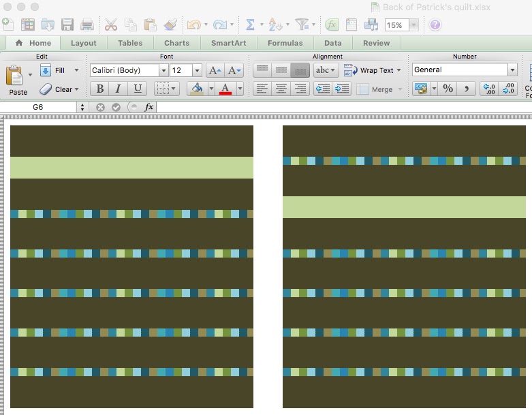Open the font name dropdown Calibri (Body)

[x=163, y=71]
